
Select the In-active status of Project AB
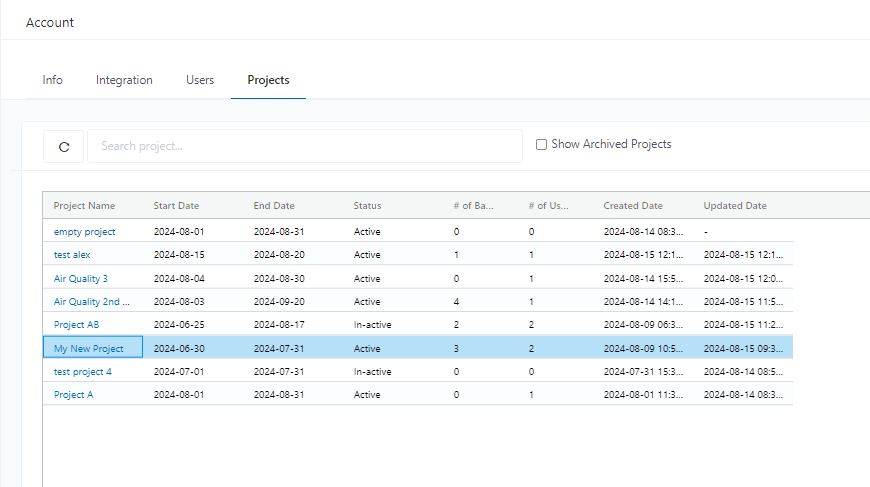[372, 325]
